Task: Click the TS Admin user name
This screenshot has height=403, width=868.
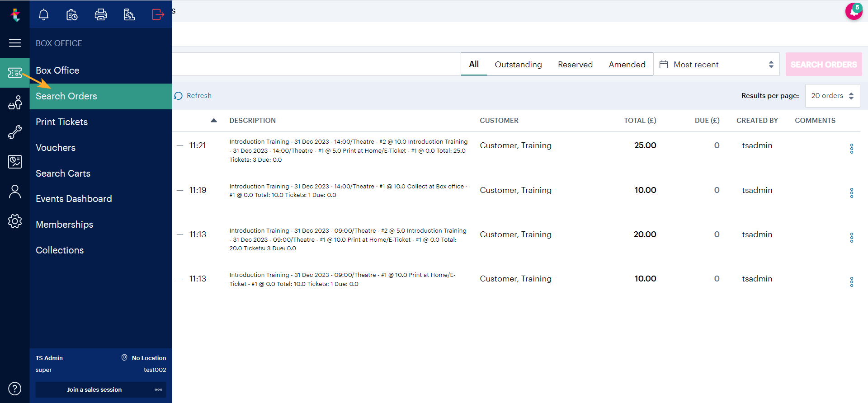Action: pos(49,358)
